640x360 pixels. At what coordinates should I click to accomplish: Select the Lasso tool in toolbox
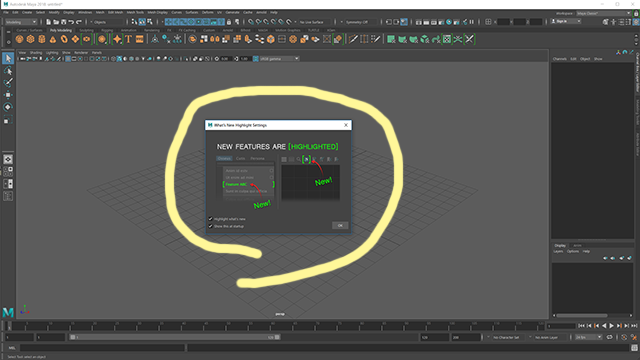[x=8, y=71]
